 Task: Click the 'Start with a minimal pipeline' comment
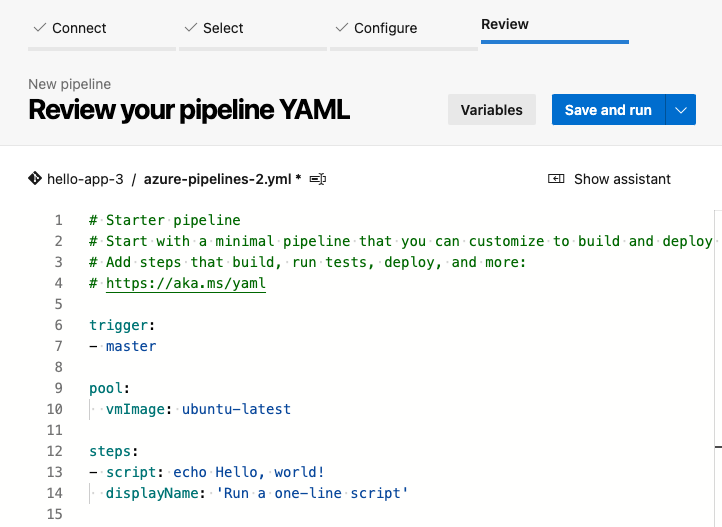tap(401, 241)
